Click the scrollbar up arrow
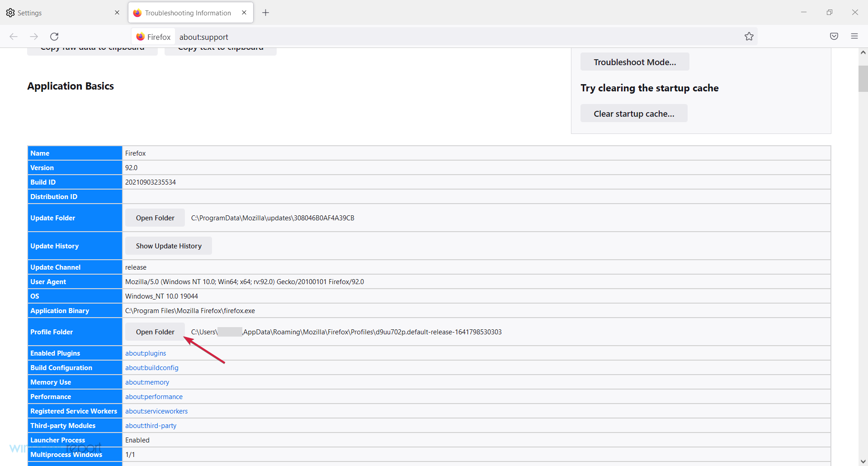 [x=863, y=52]
